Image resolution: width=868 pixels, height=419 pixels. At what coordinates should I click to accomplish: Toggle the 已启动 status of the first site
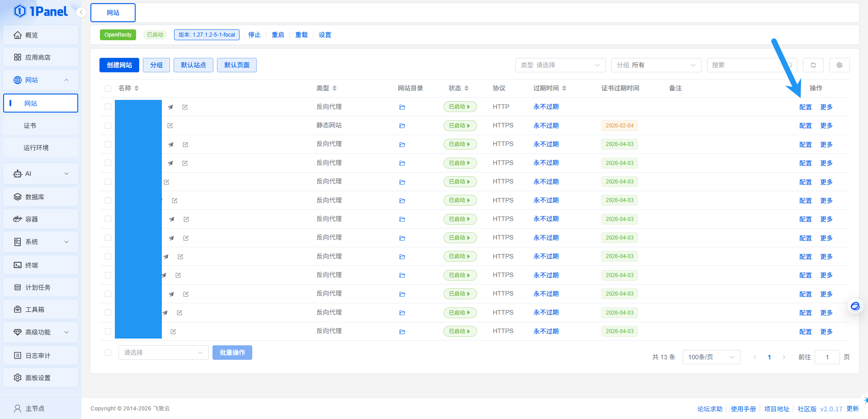tap(460, 107)
